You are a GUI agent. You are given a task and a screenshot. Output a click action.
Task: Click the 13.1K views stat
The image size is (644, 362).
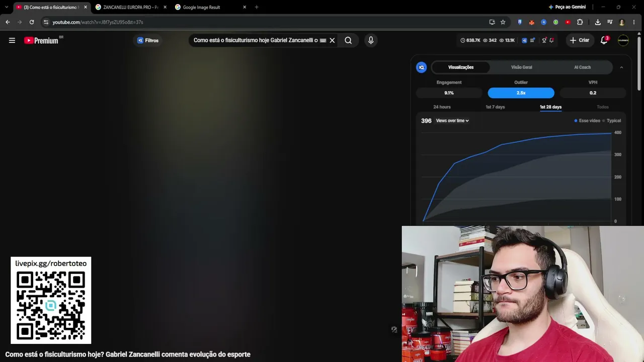tap(507, 40)
